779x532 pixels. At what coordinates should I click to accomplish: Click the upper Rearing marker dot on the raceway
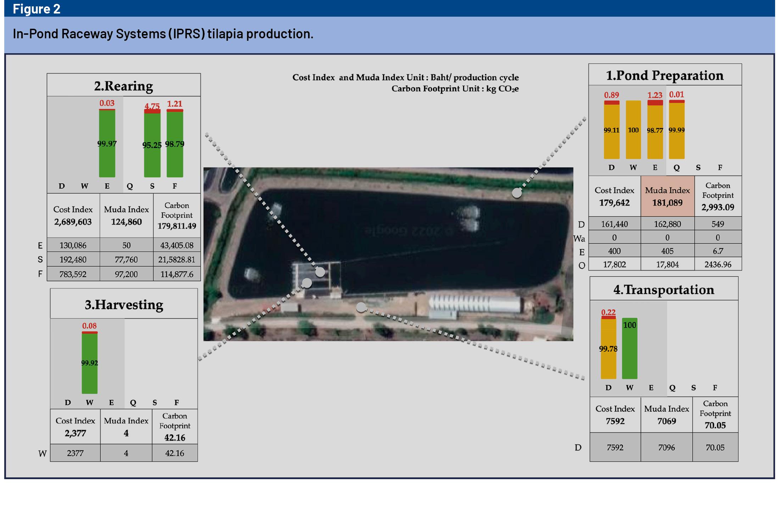(320, 272)
